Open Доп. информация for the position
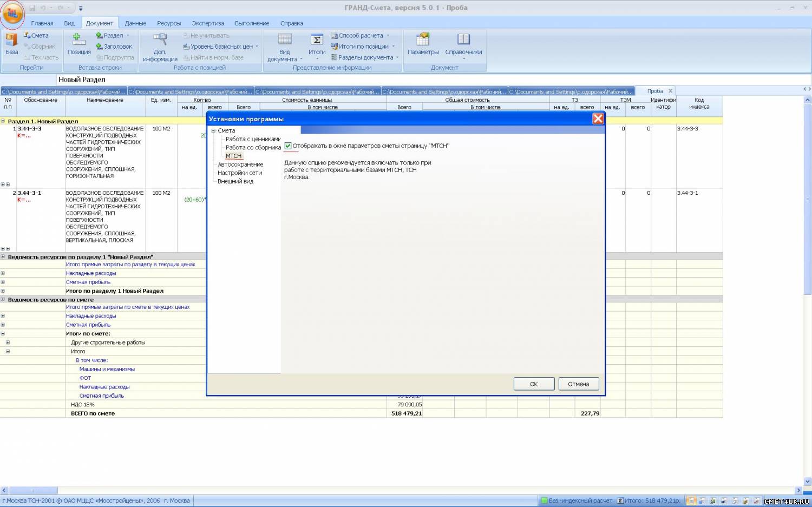The image size is (812, 507). (x=160, y=48)
